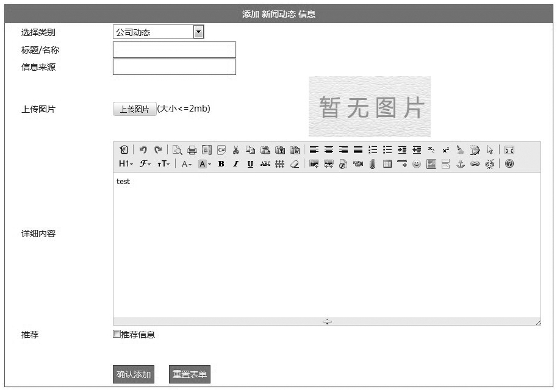Image resolution: width=557 pixels, height=392 pixels.
Task: Justify text fully
Action: pyautogui.click(x=358, y=150)
